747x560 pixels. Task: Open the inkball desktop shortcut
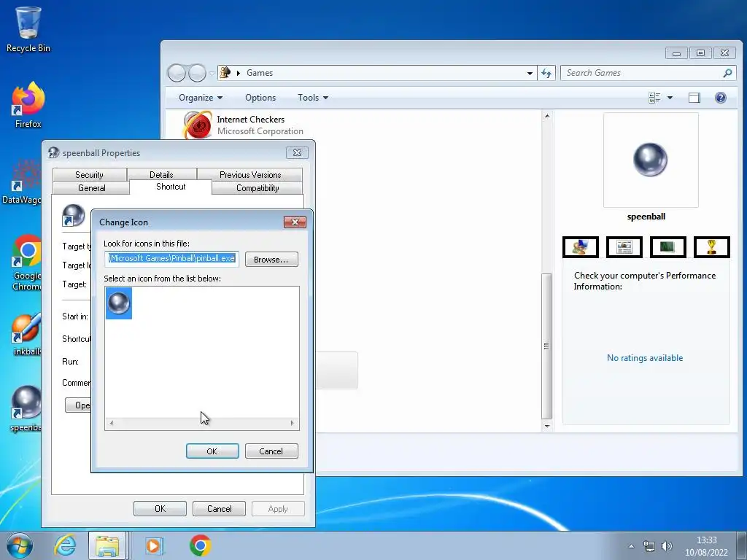click(27, 335)
